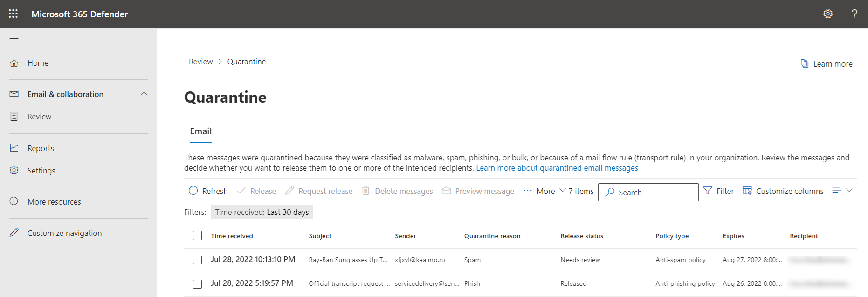Click the sidebar Settings gear icon
This screenshot has height=297, width=868.
(x=14, y=170)
